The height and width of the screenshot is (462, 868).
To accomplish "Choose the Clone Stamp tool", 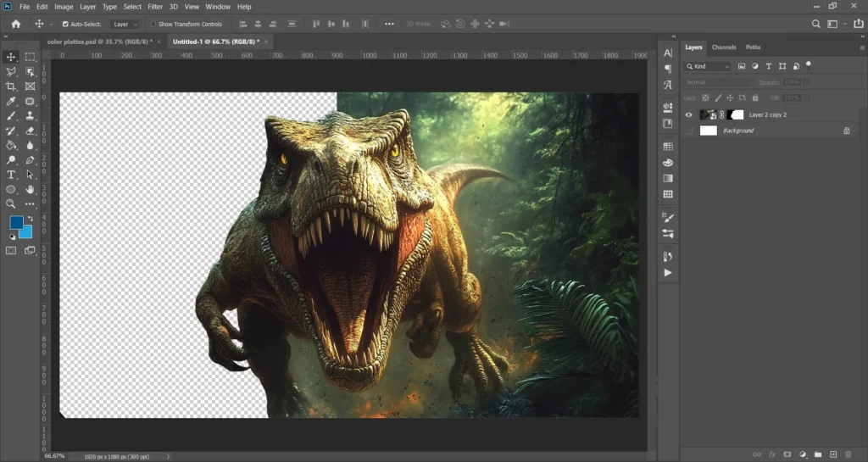I will [x=30, y=116].
